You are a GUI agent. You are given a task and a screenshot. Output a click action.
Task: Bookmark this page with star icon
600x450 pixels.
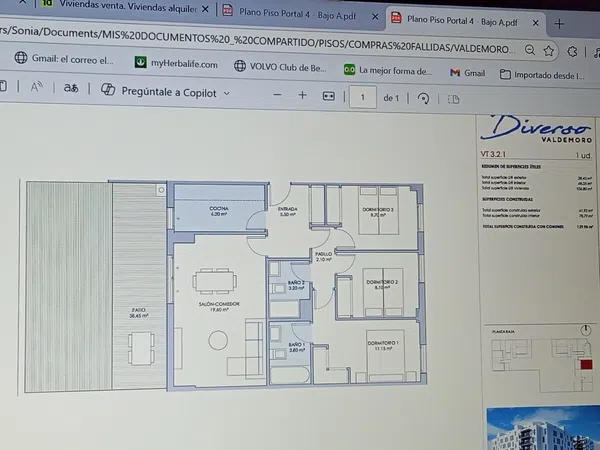point(548,50)
